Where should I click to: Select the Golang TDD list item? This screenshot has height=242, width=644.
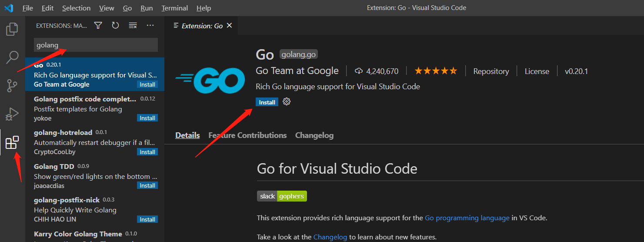(x=95, y=176)
